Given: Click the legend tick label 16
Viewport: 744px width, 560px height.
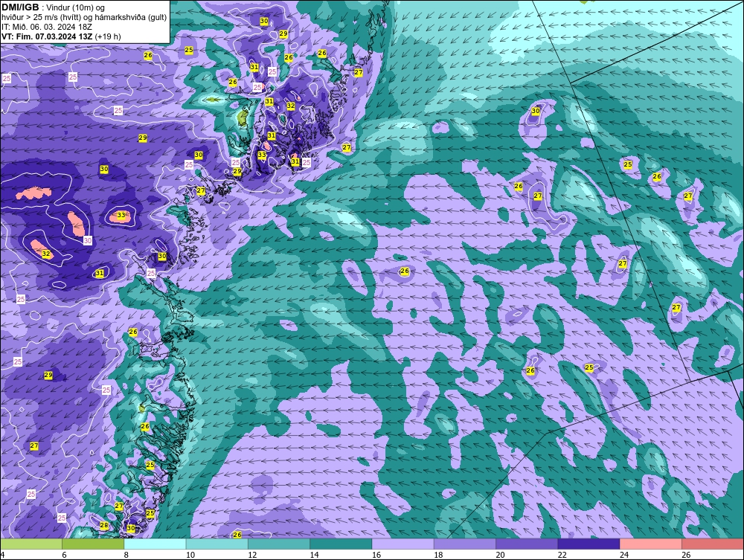Looking at the screenshot, I should click(x=376, y=555).
